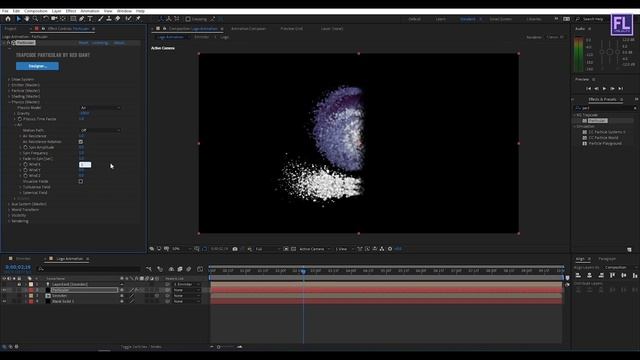Click the Composition Mini-Flowchart icon in timeline

[149, 269]
